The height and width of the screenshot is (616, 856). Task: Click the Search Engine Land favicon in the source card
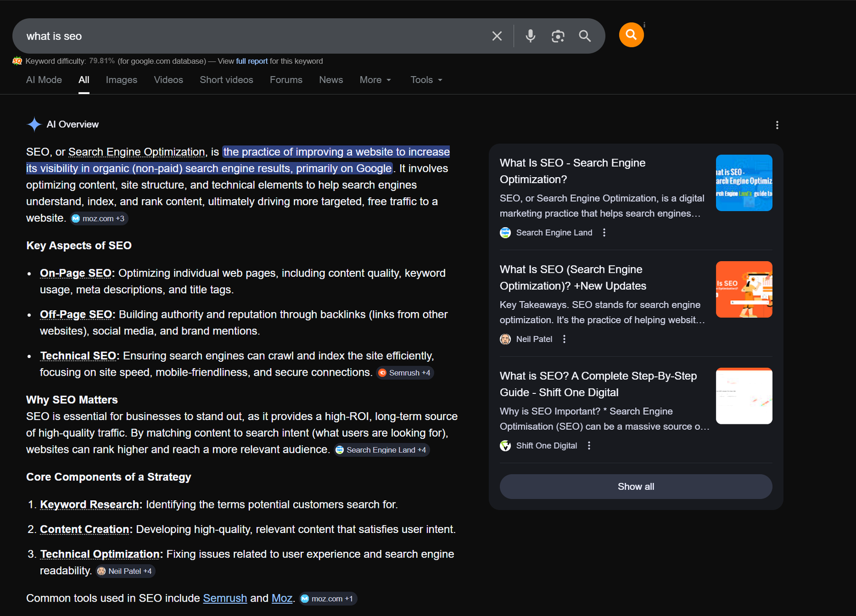tap(505, 232)
